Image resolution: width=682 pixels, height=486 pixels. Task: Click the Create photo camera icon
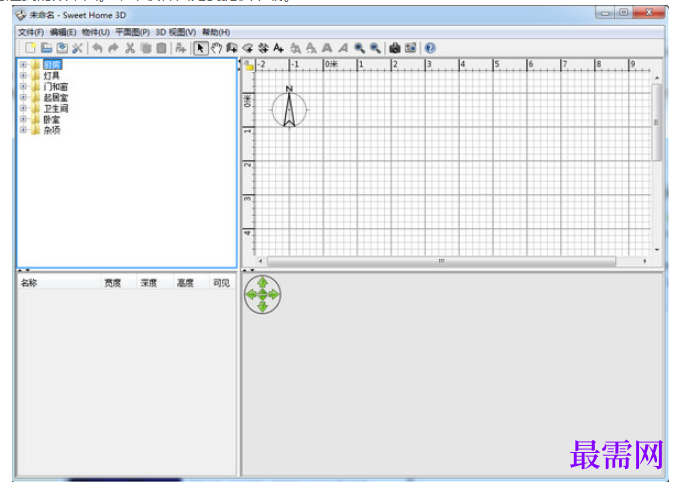tap(394, 48)
